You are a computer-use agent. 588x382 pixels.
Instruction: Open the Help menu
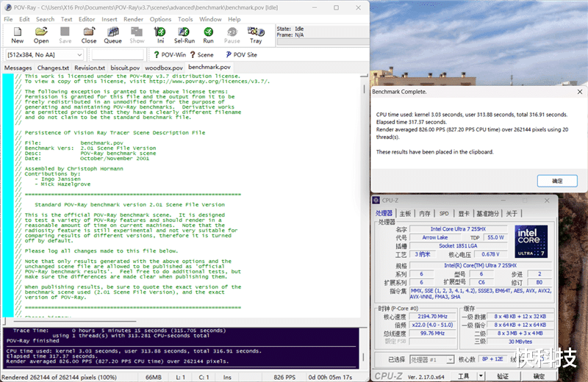[234, 19]
